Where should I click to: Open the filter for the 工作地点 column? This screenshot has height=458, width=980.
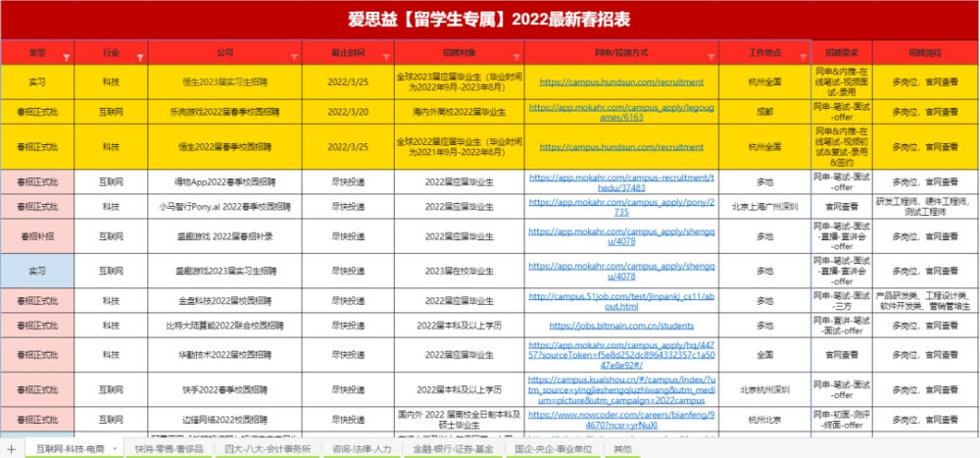[804, 57]
